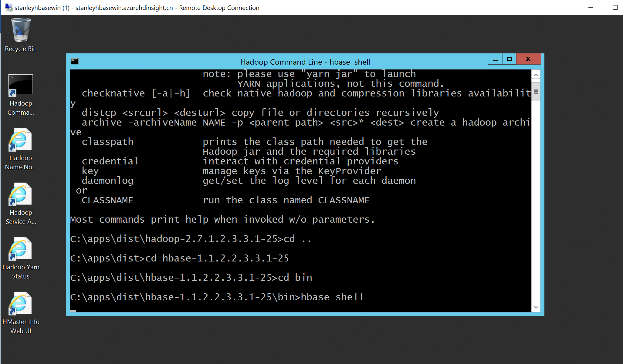Click the Remote Desktop Connection title text
The height and width of the screenshot is (364, 623).
pyautogui.click(x=137, y=8)
